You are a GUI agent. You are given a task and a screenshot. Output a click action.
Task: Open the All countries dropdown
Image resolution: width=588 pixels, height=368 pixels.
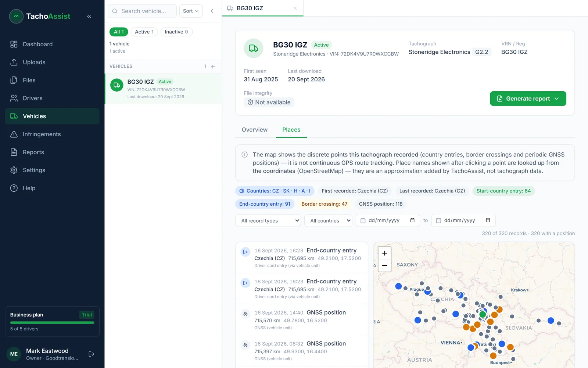point(328,221)
